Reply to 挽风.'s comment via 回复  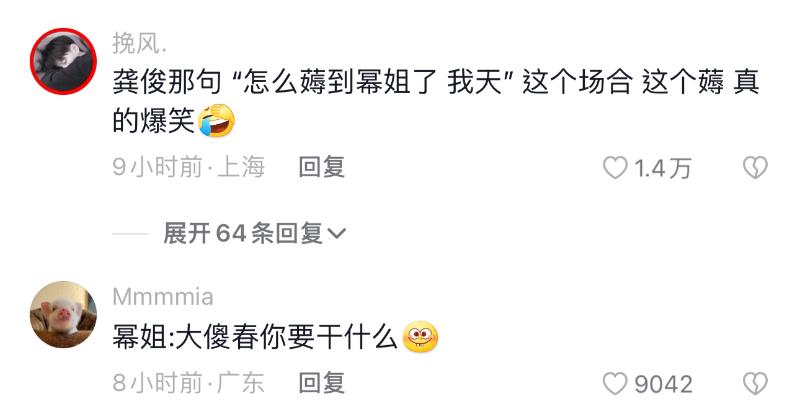(321, 167)
